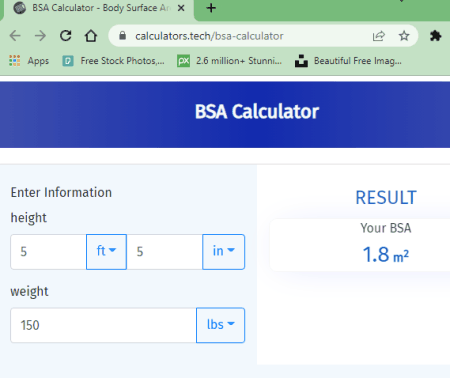Edit the weight input showing 150
This screenshot has height=378, width=450.
pyautogui.click(x=103, y=325)
